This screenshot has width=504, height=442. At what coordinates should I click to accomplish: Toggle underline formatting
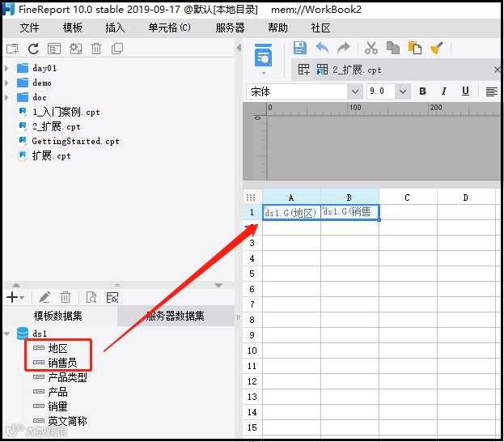pos(465,91)
